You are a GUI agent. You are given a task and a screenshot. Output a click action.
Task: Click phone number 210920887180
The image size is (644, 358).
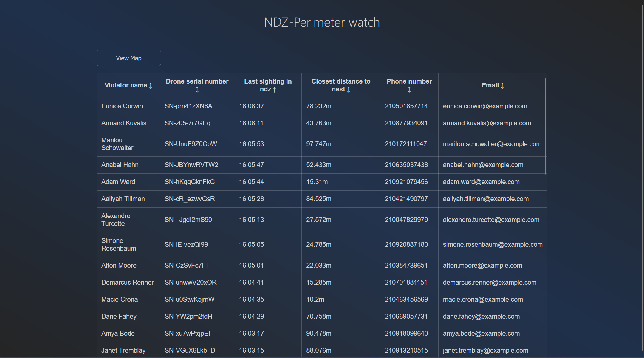(x=406, y=245)
